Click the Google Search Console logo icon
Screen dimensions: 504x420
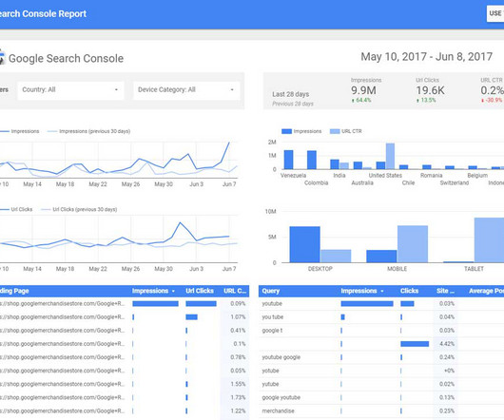click(x=2, y=58)
